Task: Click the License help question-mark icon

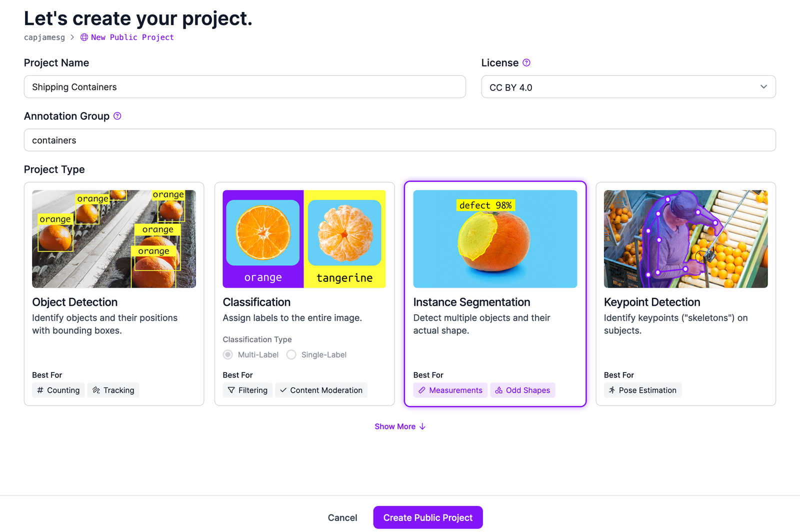Action: (526, 63)
